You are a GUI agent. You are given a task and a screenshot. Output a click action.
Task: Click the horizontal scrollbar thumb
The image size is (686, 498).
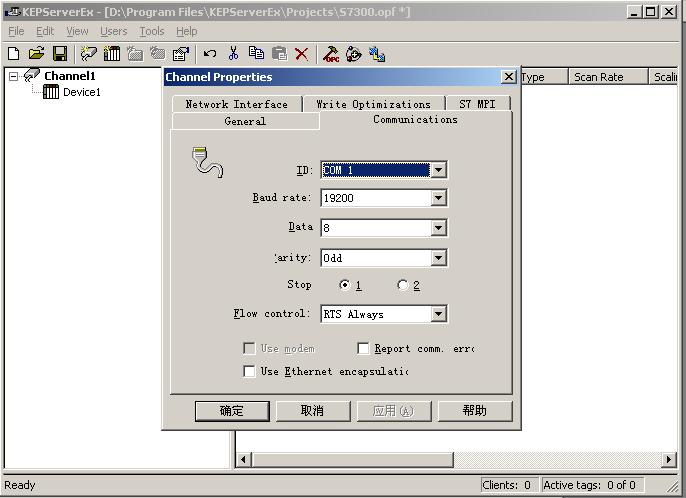coord(353,460)
